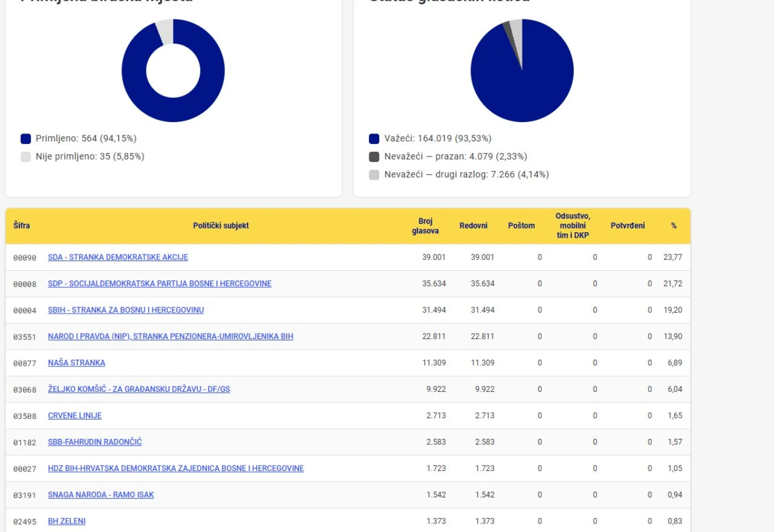The width and height of the screenshot is (774, 532).
Task: Select the Naša Stranka link
Action: (77, 363)
